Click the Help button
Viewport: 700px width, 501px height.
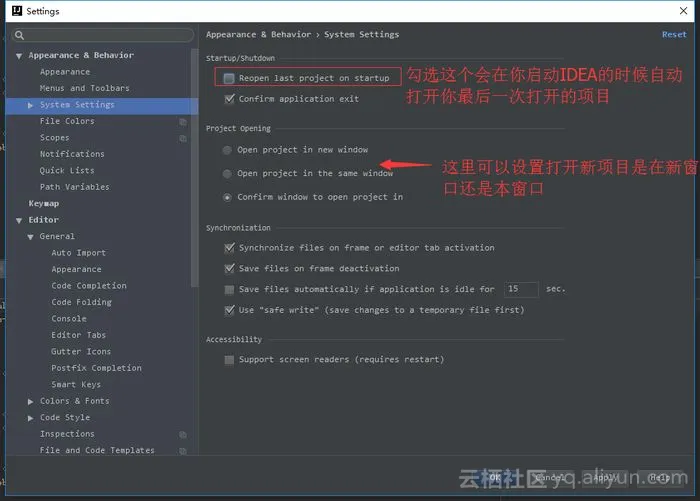(x=659, y=477)
